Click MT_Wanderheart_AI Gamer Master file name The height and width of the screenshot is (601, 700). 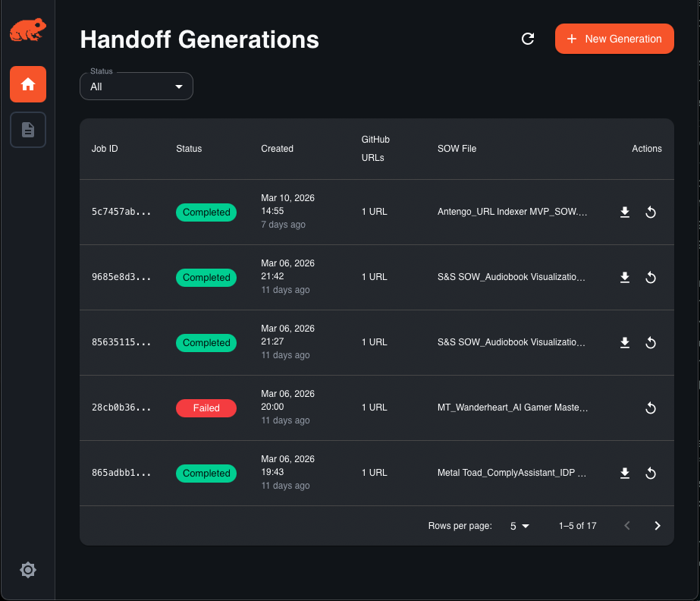pos(513,407)
